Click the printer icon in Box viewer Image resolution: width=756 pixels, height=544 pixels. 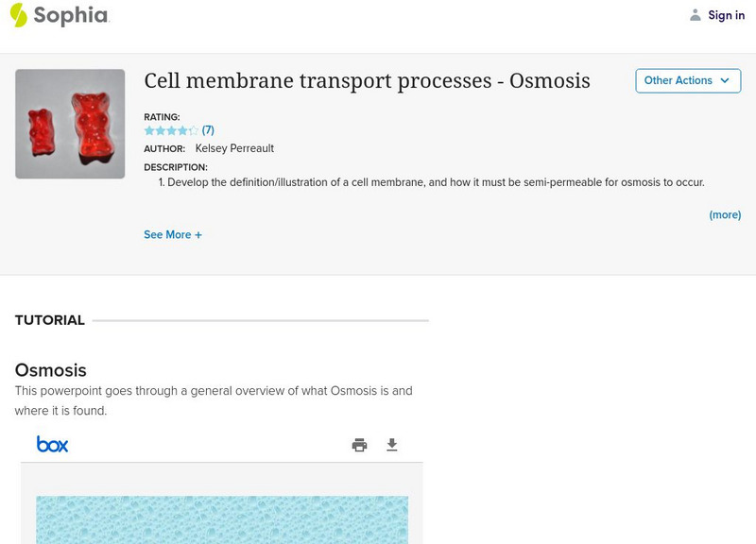pos(359,445)
